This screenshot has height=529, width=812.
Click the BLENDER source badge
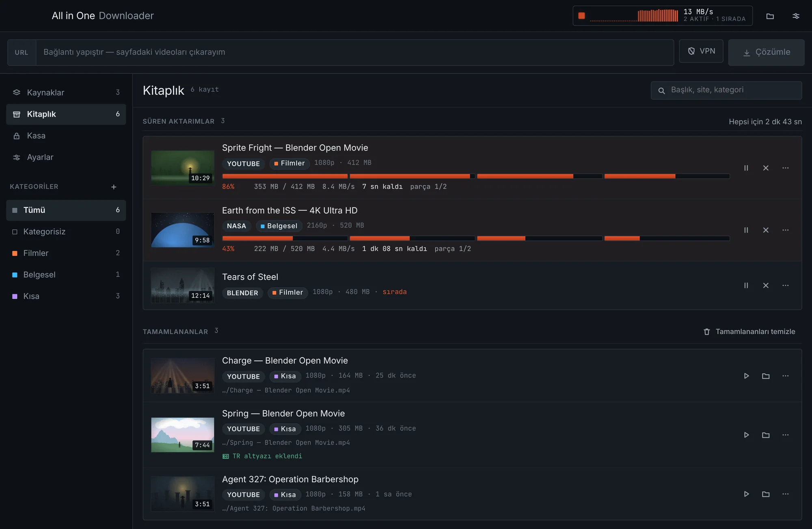pos(242,293)
